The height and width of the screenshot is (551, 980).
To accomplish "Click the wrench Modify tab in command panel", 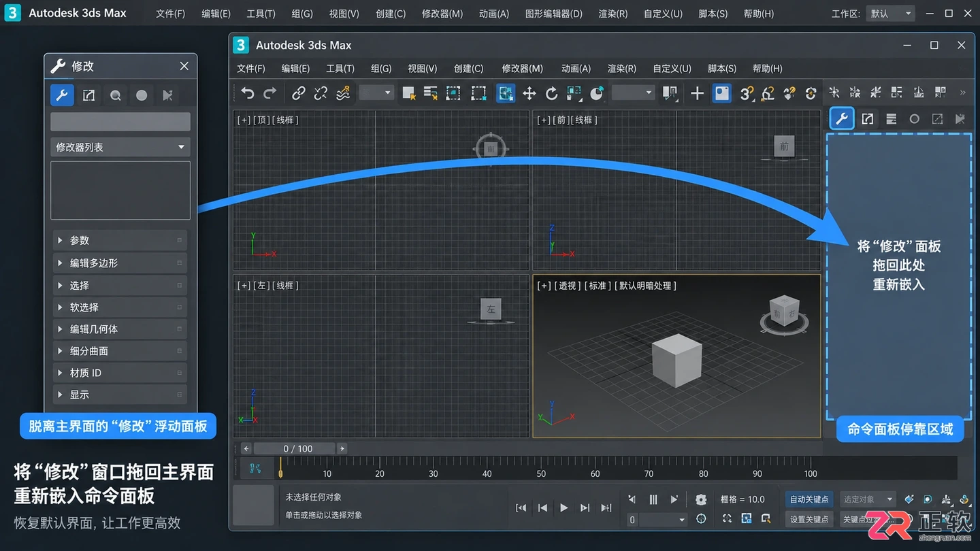I will click(x=842, y=119).
